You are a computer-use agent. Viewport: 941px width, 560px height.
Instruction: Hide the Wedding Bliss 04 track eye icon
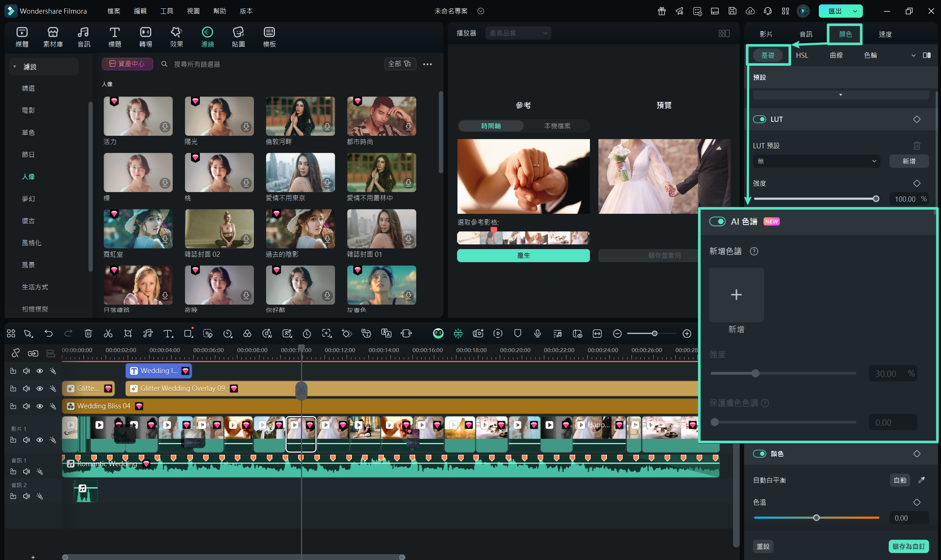39,406
